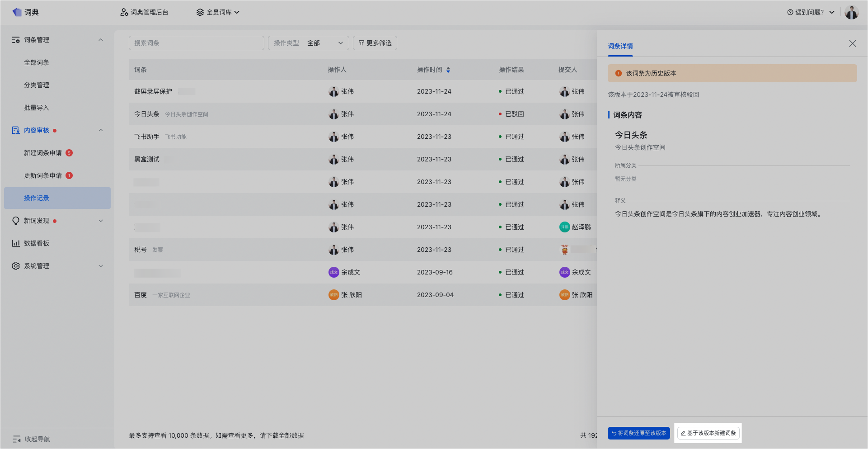Select the 词条详情 tab
Screen dimensions: 868x449
pyautogui.click(x=620, y=46)
